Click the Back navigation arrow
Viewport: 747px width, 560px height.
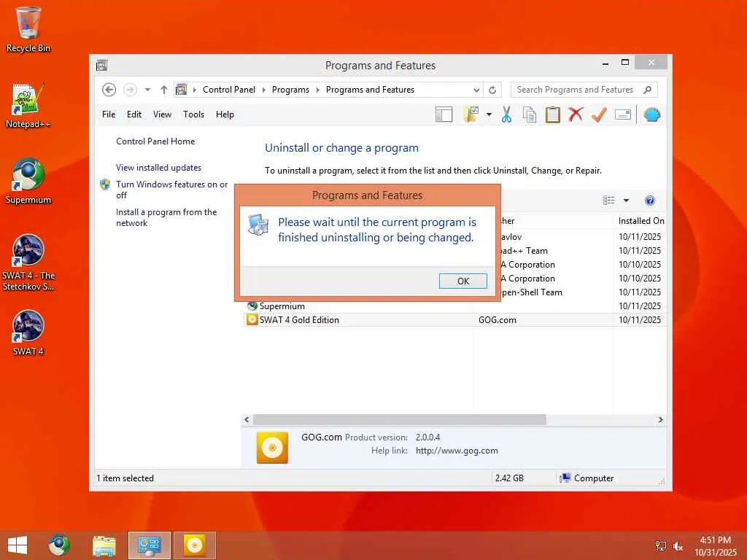tap(109, 90)
